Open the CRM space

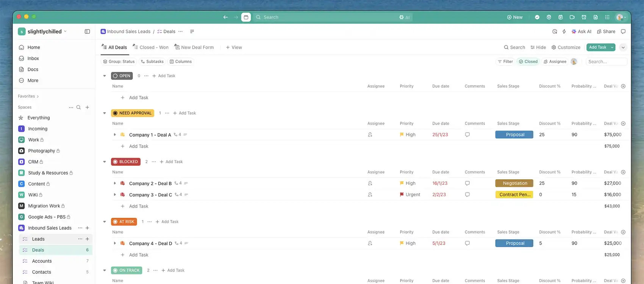tap(33, 162)
